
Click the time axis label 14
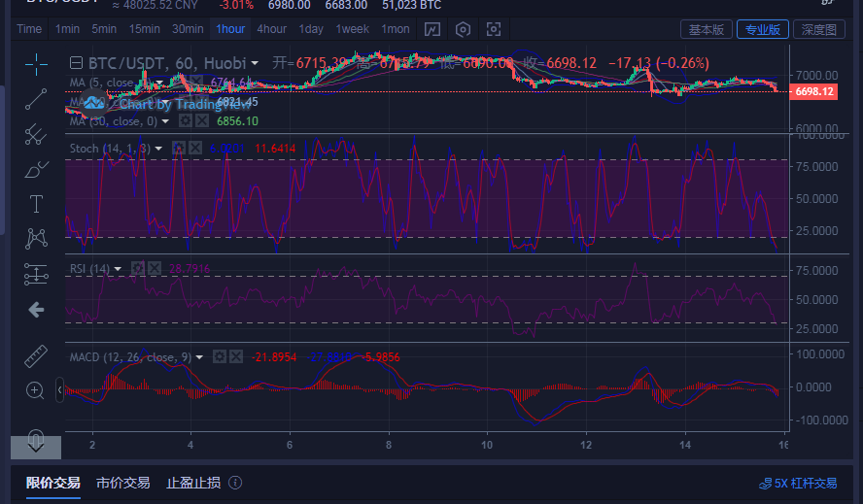click(x=685, y=445)
